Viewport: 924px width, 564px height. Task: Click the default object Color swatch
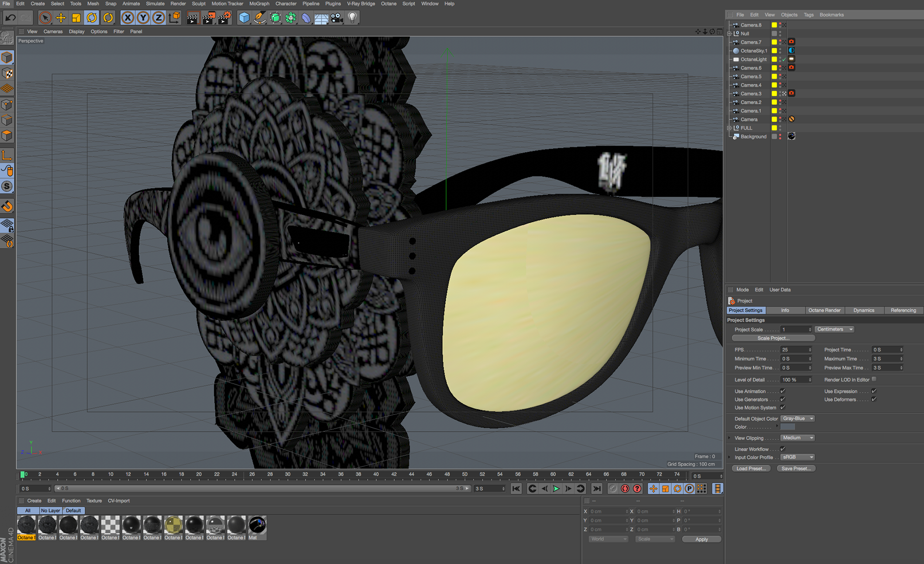click(787, 427)
